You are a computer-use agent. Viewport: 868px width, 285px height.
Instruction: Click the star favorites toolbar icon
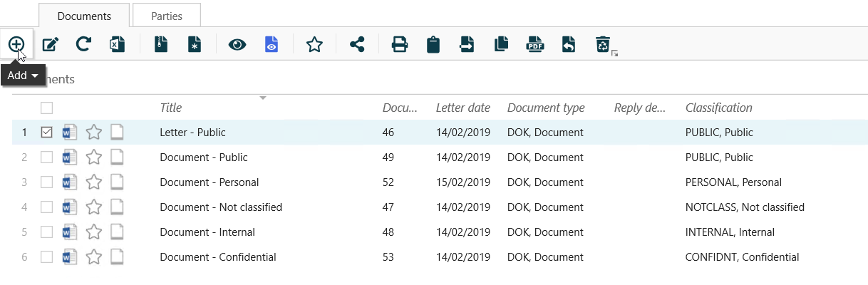[314, 45]
